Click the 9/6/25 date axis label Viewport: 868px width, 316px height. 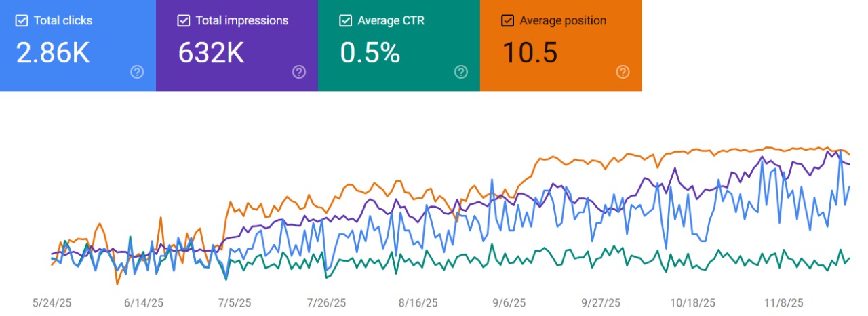coord(510,302)
